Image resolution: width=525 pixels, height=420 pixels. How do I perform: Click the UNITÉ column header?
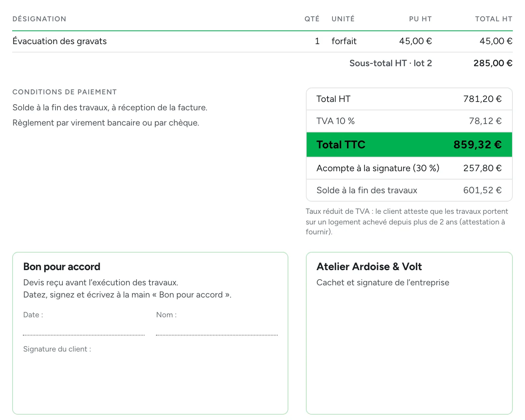(343, 19)
